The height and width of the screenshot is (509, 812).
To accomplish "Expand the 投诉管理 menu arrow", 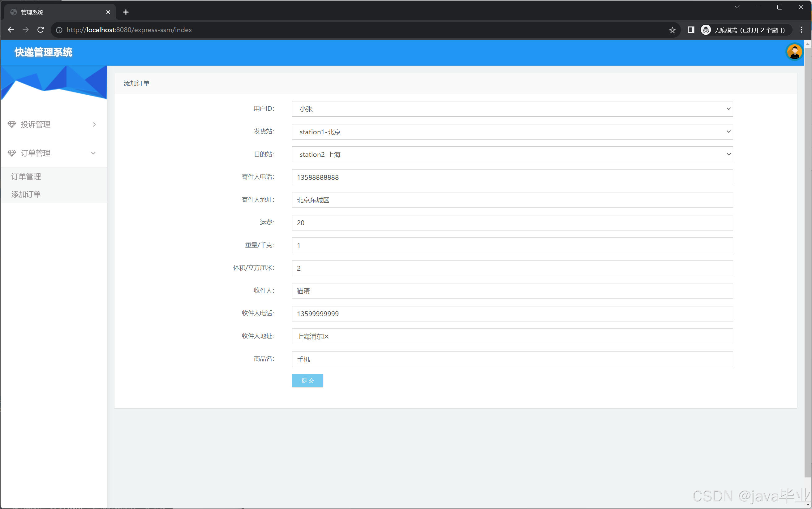I will [94, 125].
